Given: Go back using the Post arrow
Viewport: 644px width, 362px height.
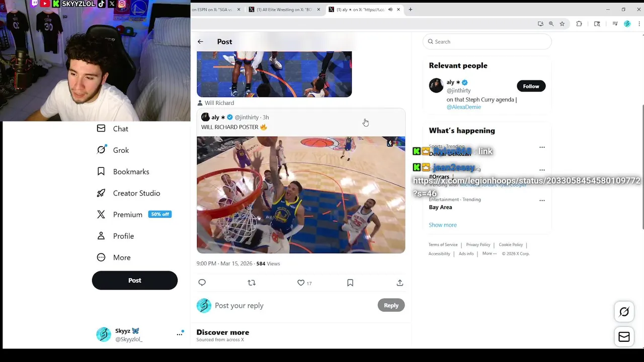Looking at the screenshot, I should click(200, 42).
